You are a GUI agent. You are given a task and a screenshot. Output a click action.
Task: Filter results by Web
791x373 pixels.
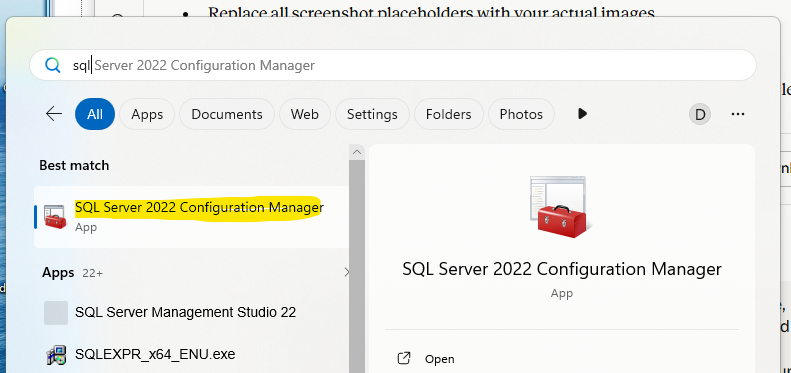coord(305,114)
